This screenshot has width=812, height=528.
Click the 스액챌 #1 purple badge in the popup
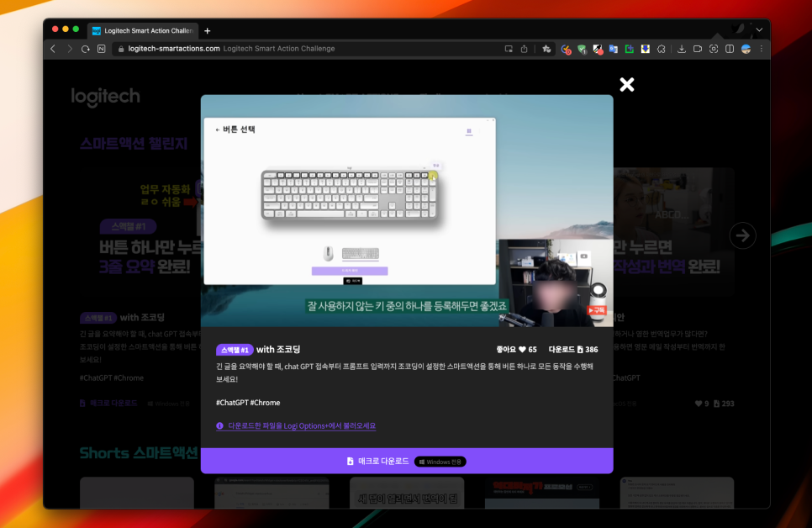point(235,350)
